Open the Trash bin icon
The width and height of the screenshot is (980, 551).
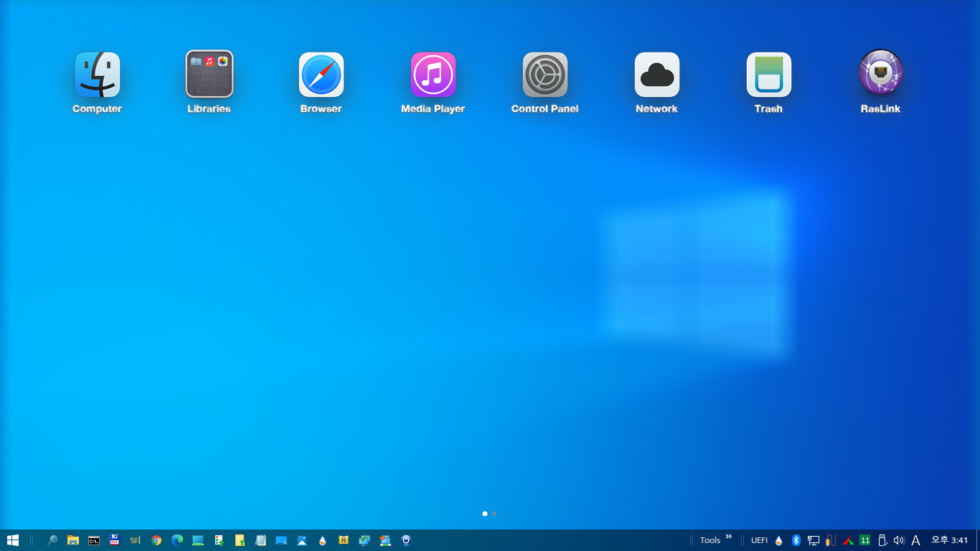coord(769,75)
